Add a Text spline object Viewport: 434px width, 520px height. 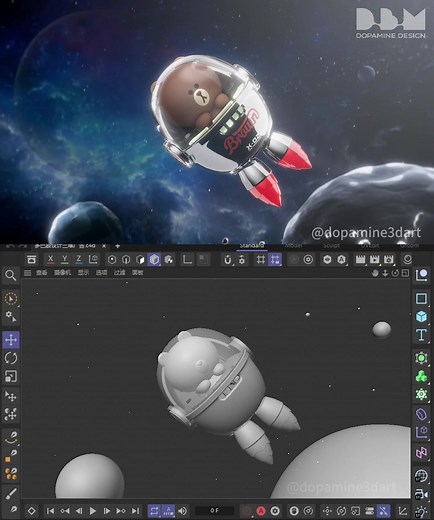(x=421, y=334)
